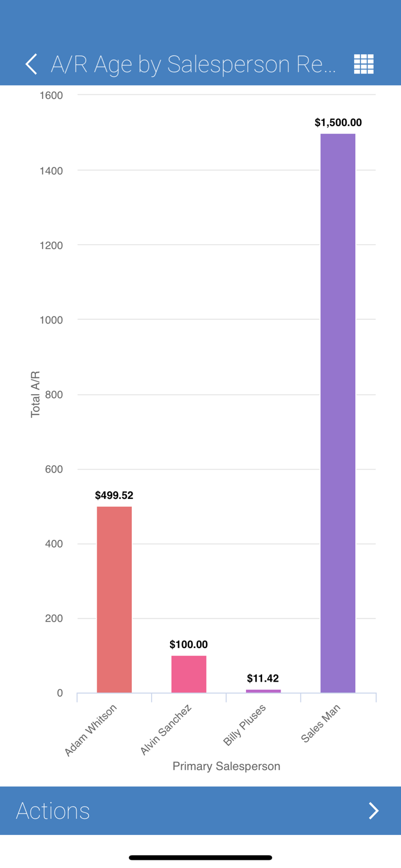Tap the back chevron in the top bar
The width and height of the screenshot is (401, 868).
point(31,64)
